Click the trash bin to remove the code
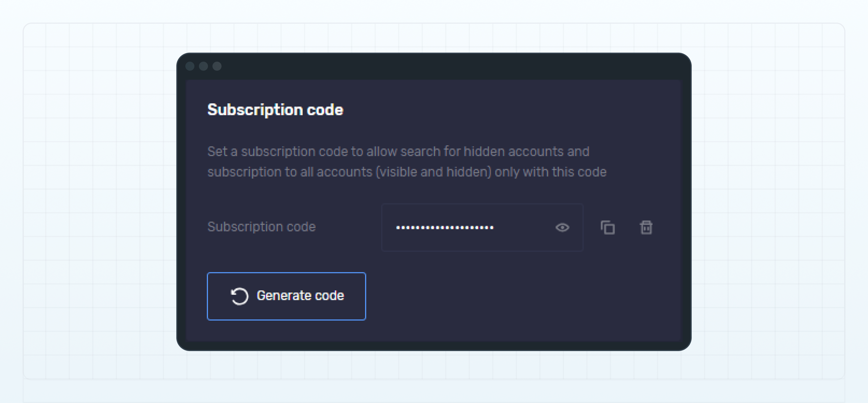This screenshot has width=868, height=403. (646, 228)
